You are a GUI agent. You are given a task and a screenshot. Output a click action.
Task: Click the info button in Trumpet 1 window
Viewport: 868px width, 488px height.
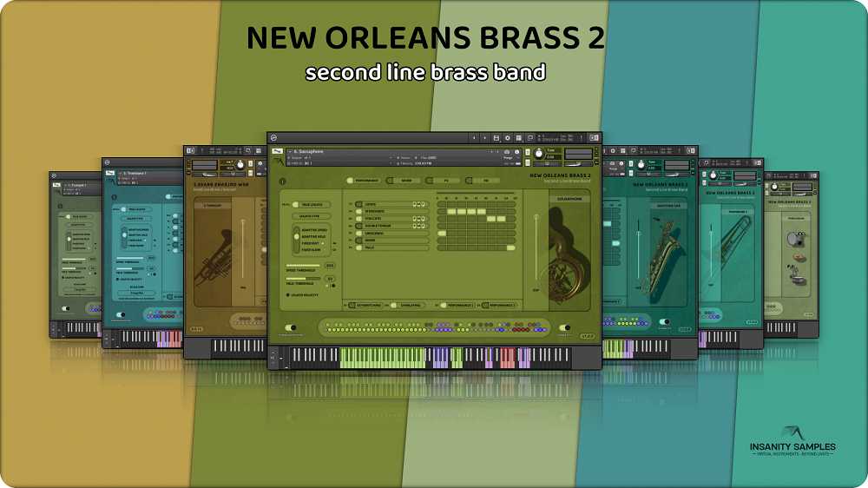tap(61, 206)
